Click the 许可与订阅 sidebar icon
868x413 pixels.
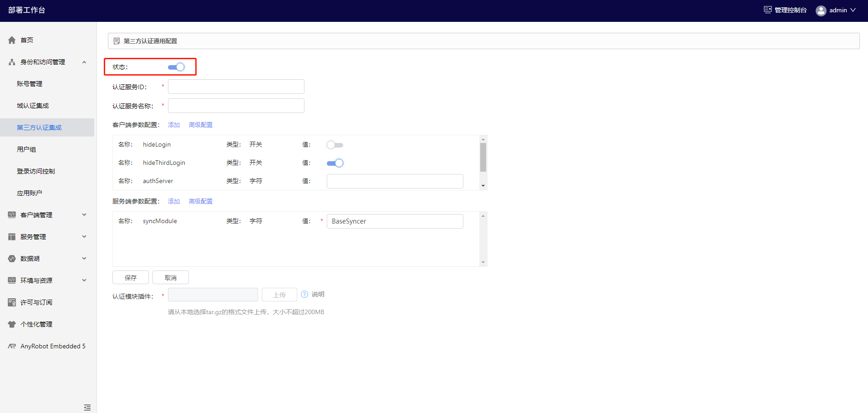point(12,302)
